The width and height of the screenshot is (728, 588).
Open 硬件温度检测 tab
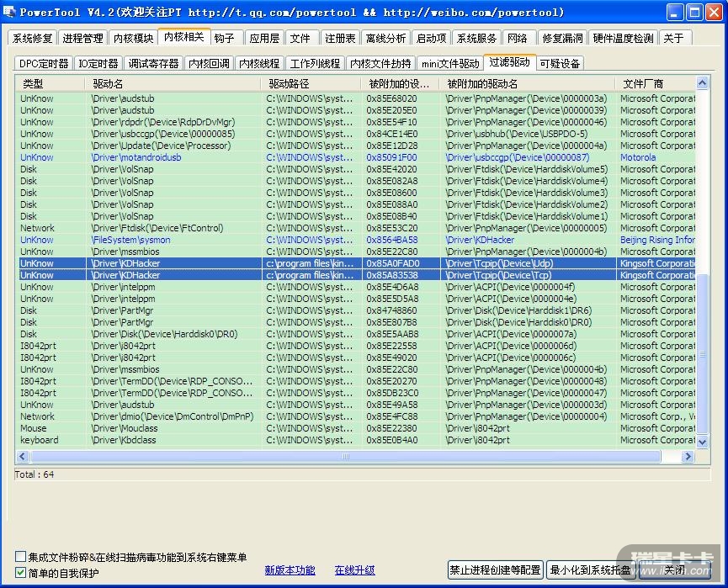point(623,38)
